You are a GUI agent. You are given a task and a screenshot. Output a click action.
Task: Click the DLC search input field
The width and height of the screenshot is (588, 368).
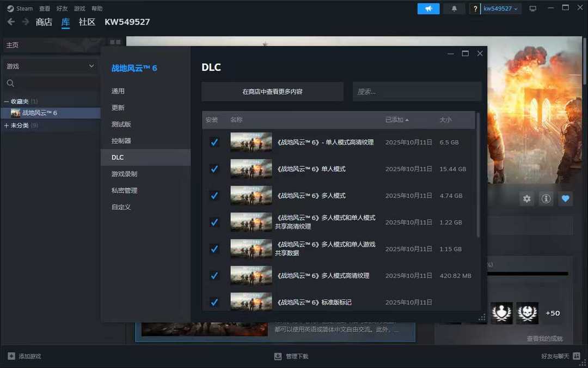point(416,92)
